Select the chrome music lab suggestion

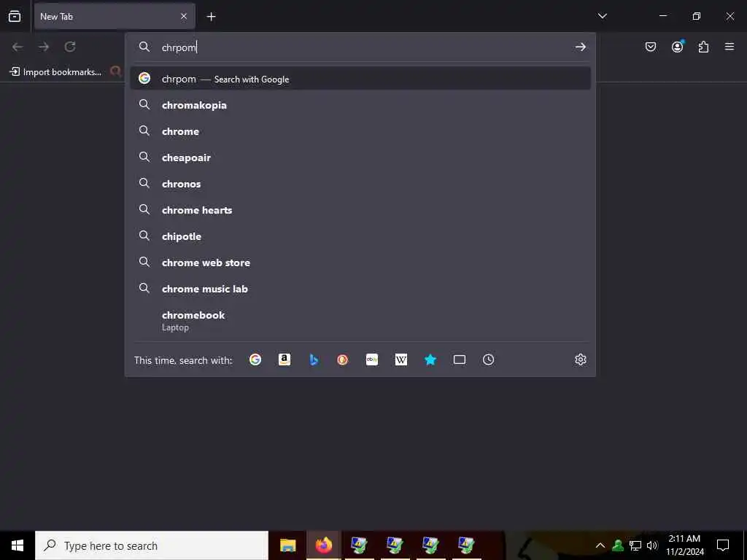360,288
